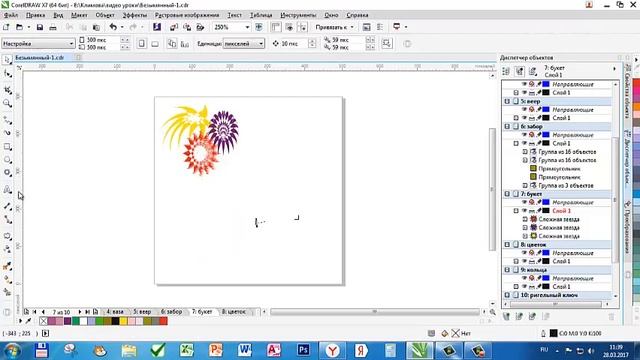Set landscape page orientation

[x=155, y=43]
